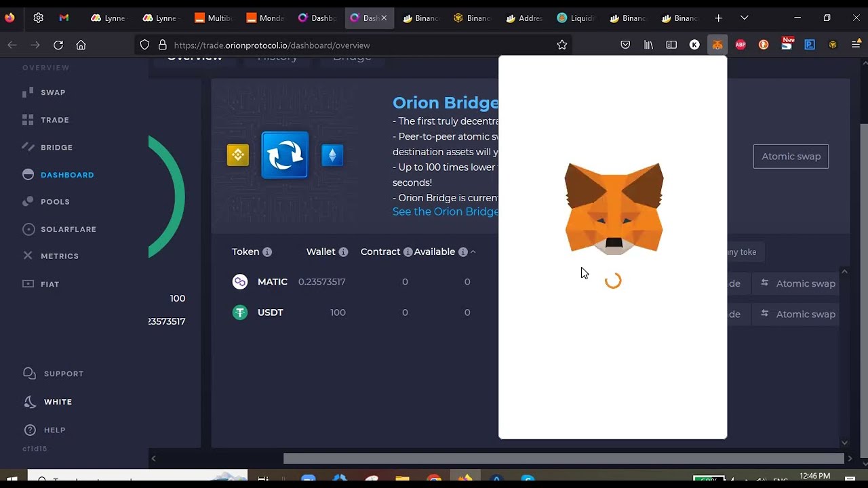Viewport: 868px width, 488px height.
Task: Open Solarflare in the sidebar
Action: 60,229
